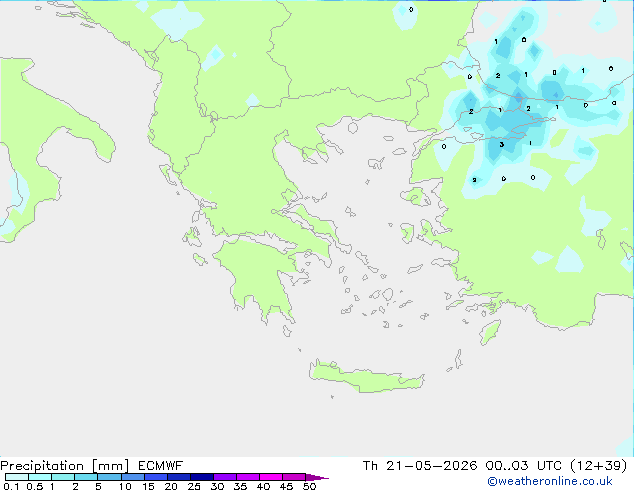
Task: Click the 2–5 mm legend swatch
Action: click(x=86, y=477)
